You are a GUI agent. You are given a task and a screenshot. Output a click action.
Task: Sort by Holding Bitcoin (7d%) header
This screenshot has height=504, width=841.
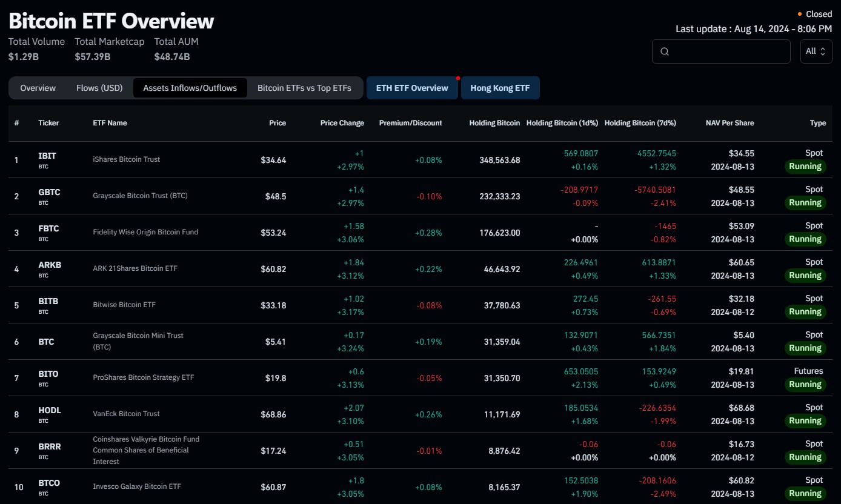tap(640, 123)
